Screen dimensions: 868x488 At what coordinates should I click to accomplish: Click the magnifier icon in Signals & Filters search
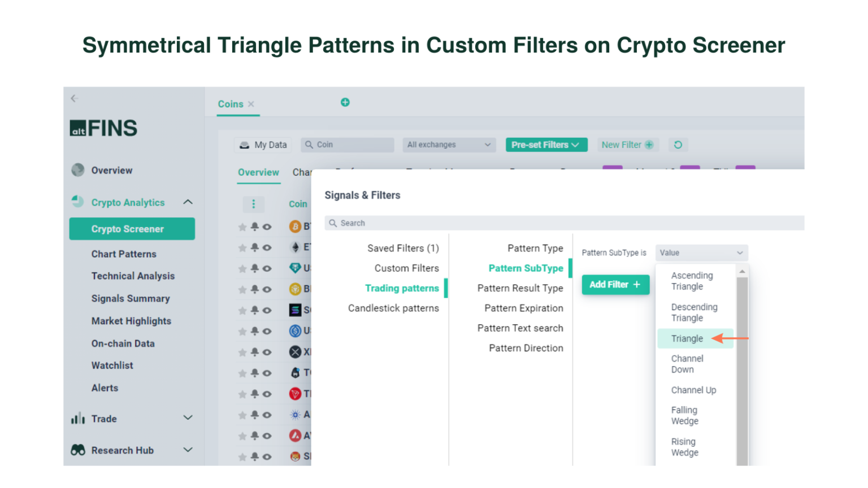(333, 223)
